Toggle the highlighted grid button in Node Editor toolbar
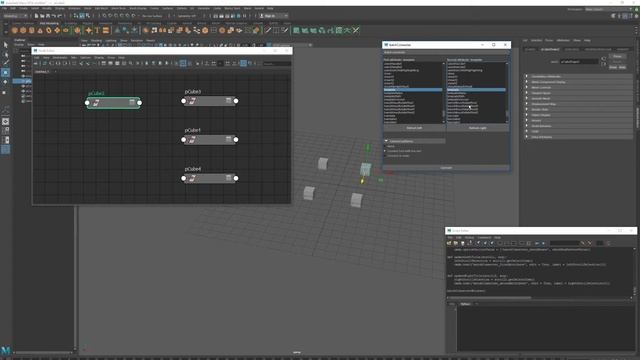640x360 pixels. [x=183, y=63]
